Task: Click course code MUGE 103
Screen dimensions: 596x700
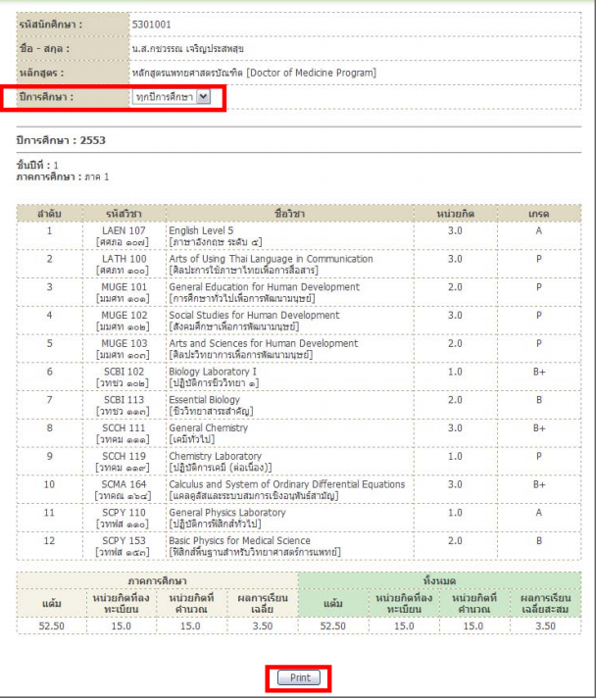Action: pos(124,343)
